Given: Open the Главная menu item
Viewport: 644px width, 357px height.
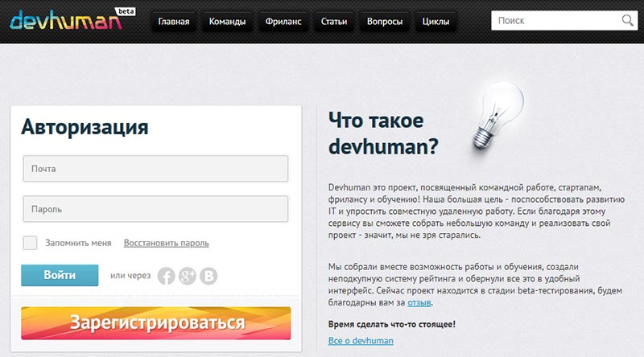Looking at the screenshot, I should [x=174, y=22].
